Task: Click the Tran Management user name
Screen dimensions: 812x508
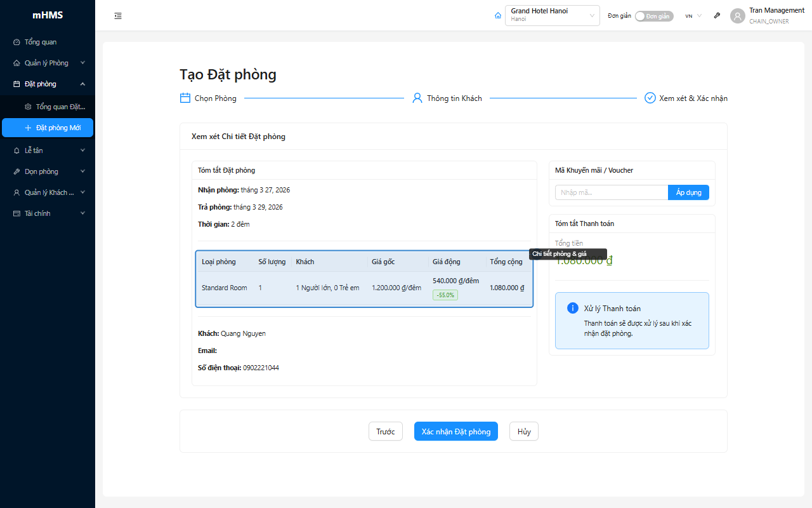Action: [776, 10]
